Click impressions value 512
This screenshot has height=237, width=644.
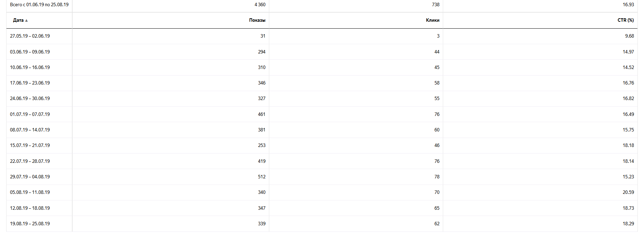pos(261,177)
